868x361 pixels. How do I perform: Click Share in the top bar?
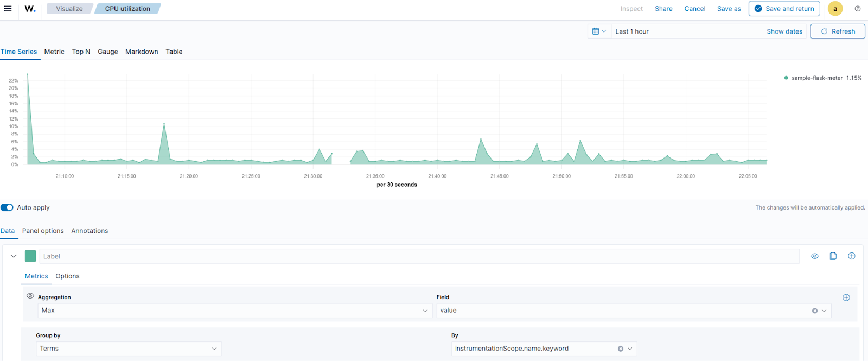663,9
